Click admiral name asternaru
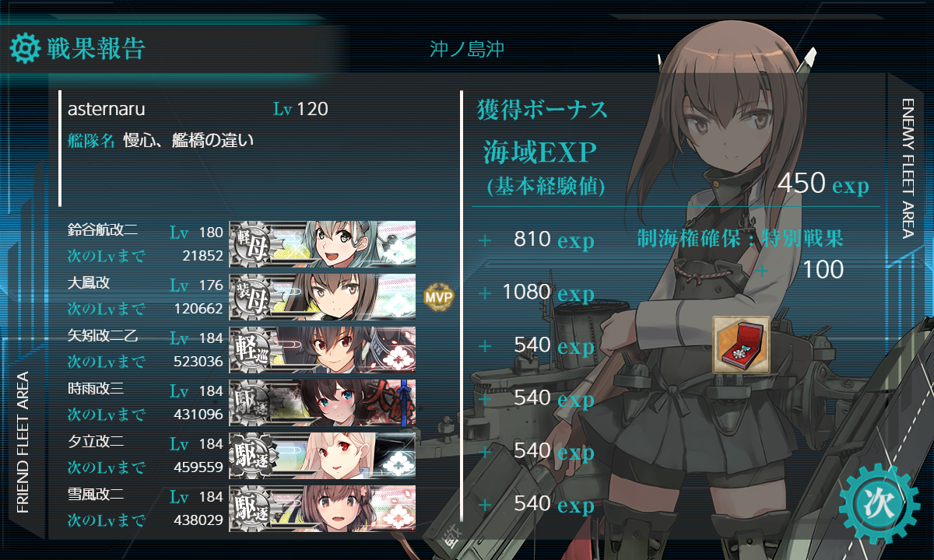934x560 pixels. click(107, 109)
